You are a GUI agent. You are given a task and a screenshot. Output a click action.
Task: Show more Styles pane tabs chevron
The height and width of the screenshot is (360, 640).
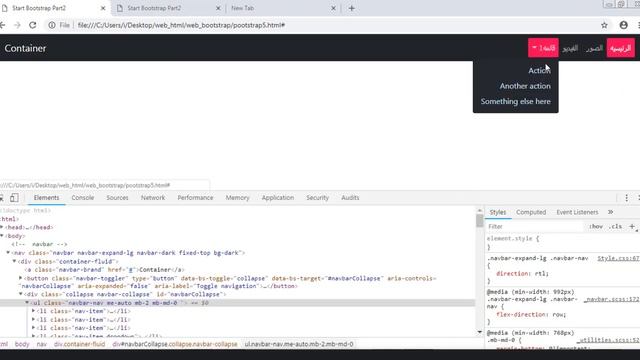tap(610, 212)
